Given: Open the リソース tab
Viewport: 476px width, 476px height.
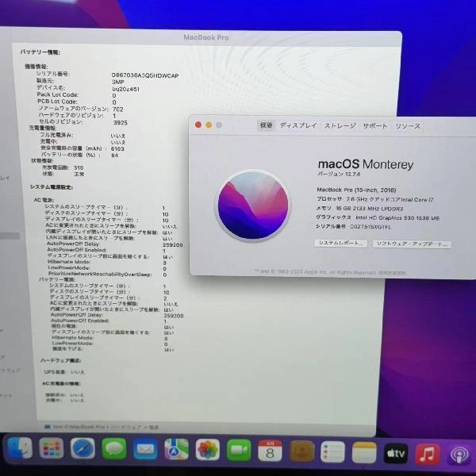Looking at the screenshot, I should [408, 126].
